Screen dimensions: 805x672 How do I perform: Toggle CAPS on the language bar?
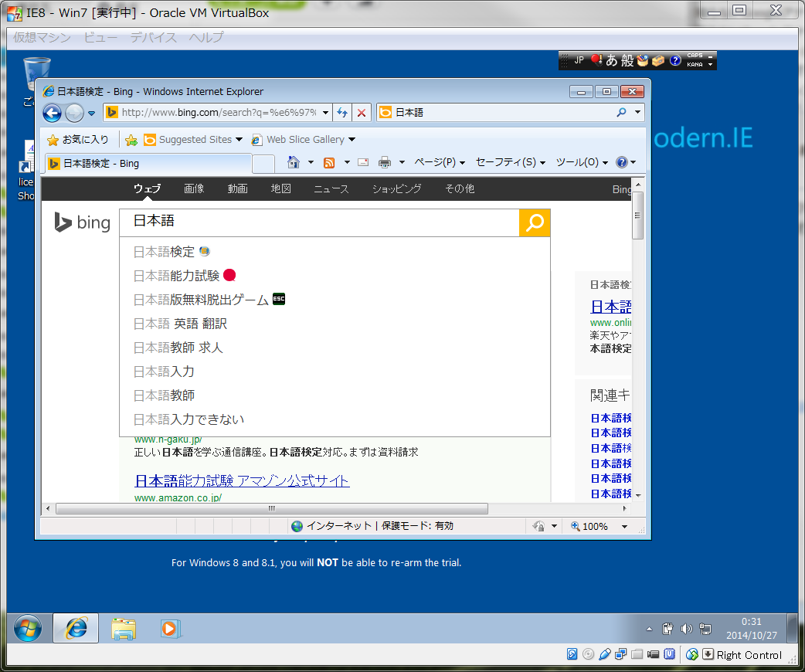tap(695, 56)
